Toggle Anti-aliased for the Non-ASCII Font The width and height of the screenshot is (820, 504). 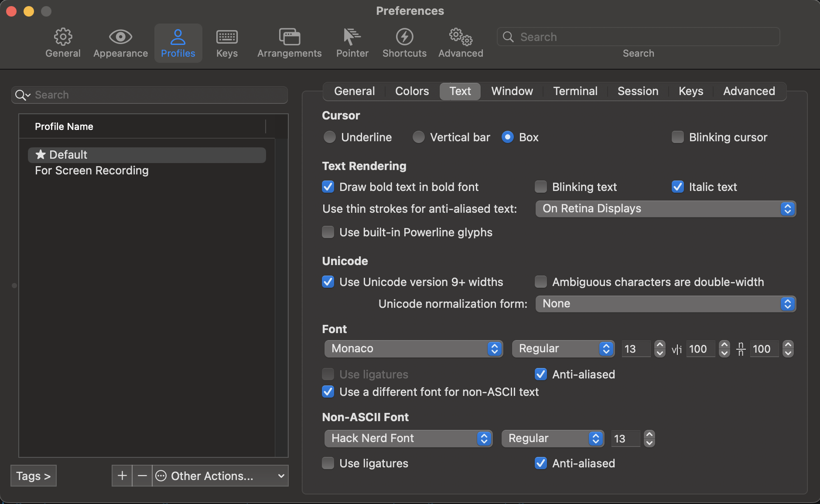click(x=541, y=463)
